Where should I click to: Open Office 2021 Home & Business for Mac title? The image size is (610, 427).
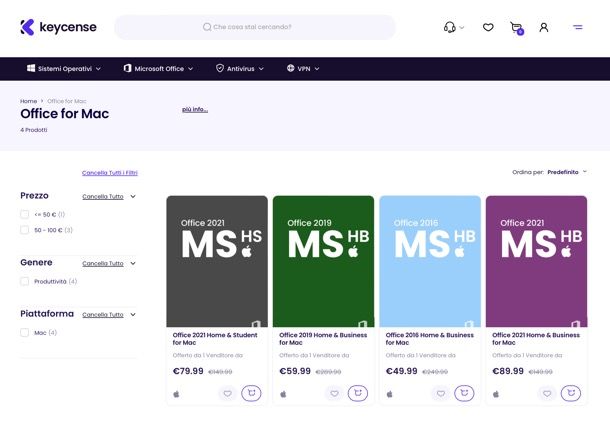pyautogui.click(x=536, y=339)
